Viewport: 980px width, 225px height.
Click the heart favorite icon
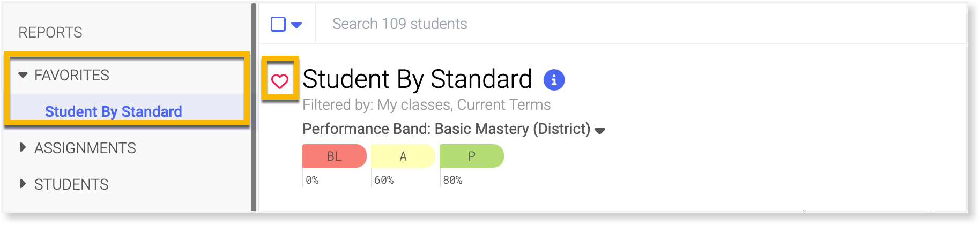point(280,81)
